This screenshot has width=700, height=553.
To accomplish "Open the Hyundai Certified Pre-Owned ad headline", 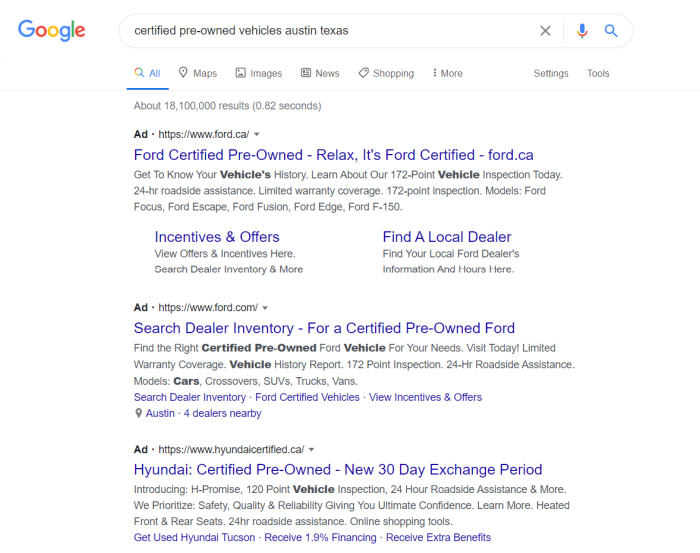I will pyautogui.click(x=338, y=470).
